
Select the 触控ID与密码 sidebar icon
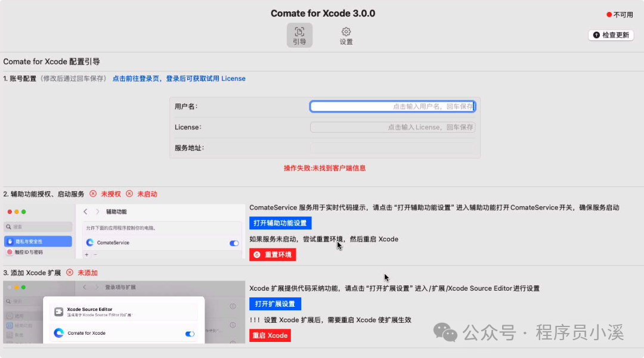(10, 251)
